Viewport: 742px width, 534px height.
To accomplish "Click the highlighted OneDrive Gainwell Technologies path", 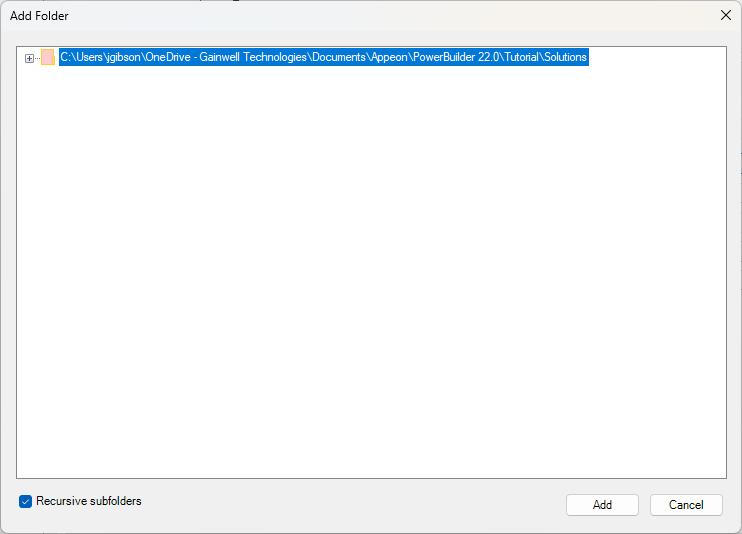I will pyautogui.click(x=323, y=58).
